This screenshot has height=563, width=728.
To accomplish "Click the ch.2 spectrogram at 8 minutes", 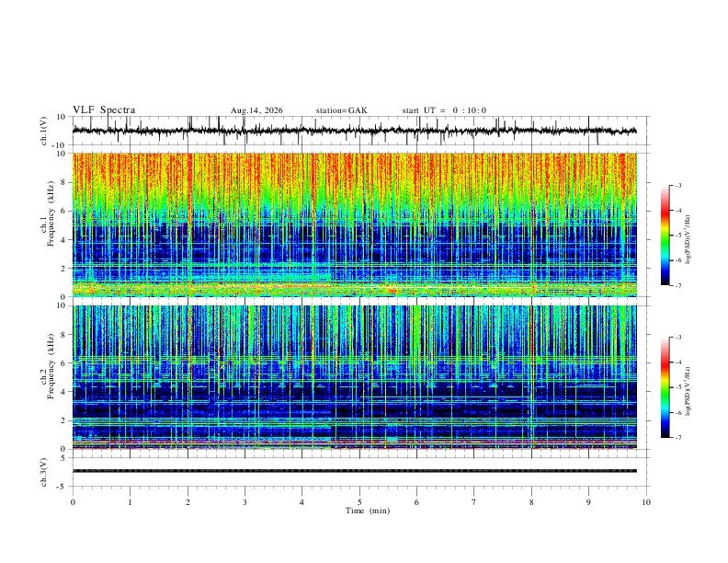I will coord(531,377).
